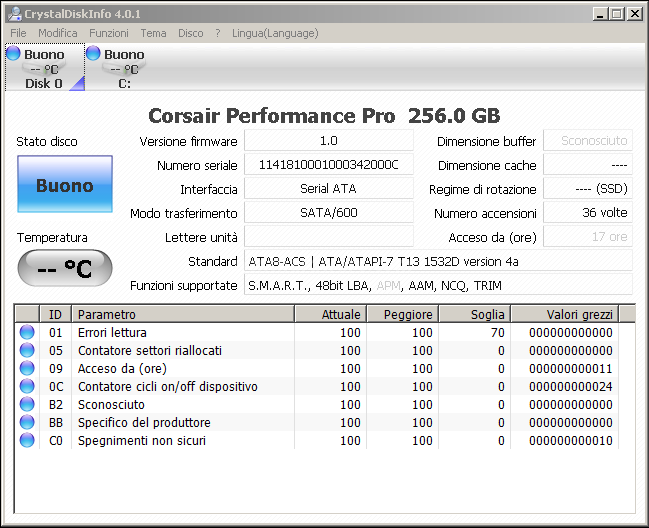Click the 'Temperatura' label
Screen dimensions: 649x528
[x=52, y=238]
